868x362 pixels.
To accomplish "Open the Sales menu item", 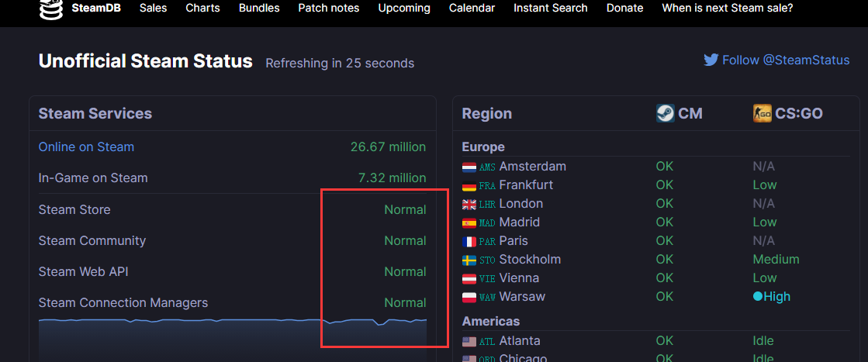I will 153,8.
